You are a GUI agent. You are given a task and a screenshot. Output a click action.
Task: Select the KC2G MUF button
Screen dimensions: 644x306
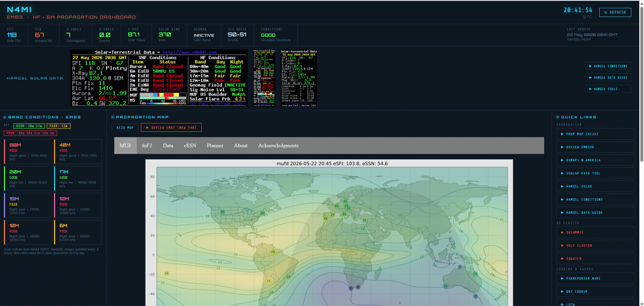pos(125,128)
